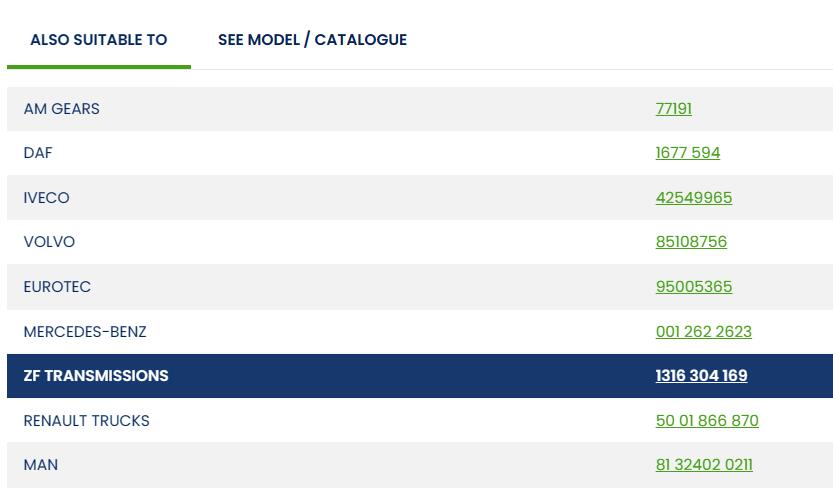Open ZF Transmissions number 1316 304 169

(x=701, y=376)
